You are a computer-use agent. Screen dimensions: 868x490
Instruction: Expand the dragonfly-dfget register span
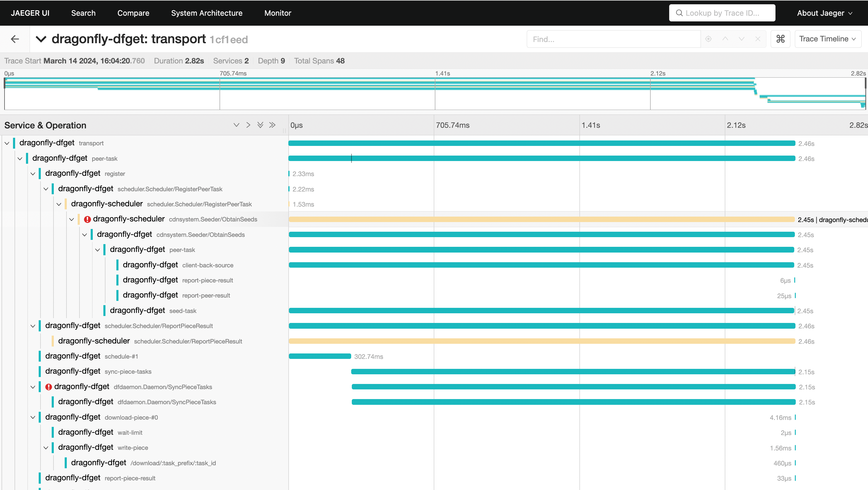coord(32,173)
